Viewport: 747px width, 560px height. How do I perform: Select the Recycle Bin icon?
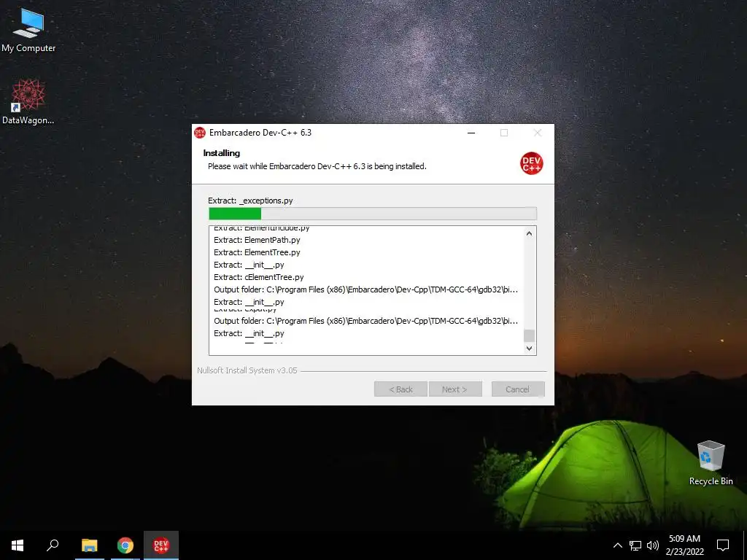(x=711, y=462)
